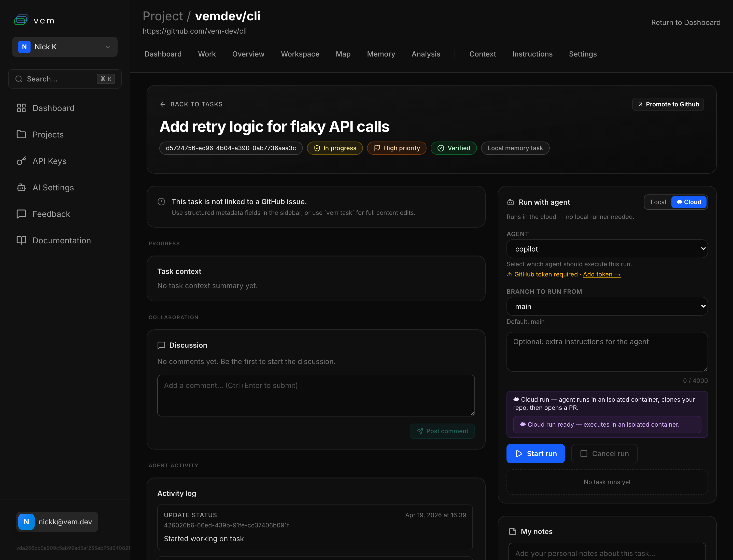This screenshot has width=733, height=560.
Task: Click the Add a comment text field
Action: tap(316, 395)
